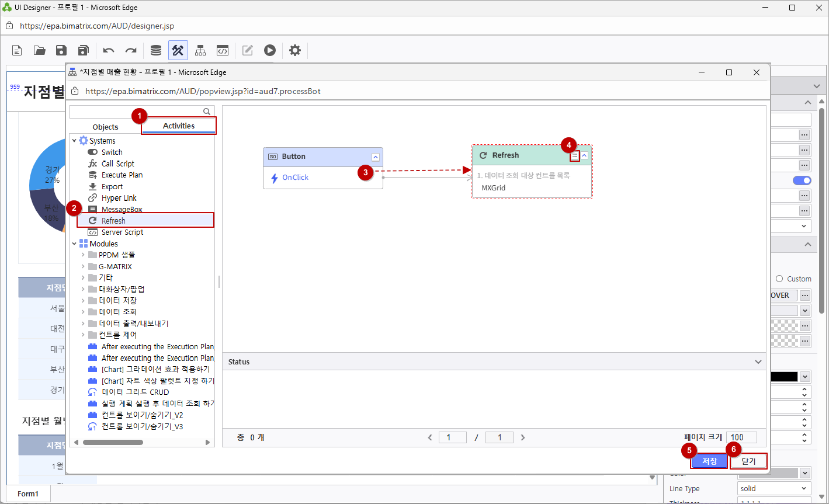Click the Redo arrow in toolbar
The height and width of the screenshot is (504, 829).
click(131, 50)
